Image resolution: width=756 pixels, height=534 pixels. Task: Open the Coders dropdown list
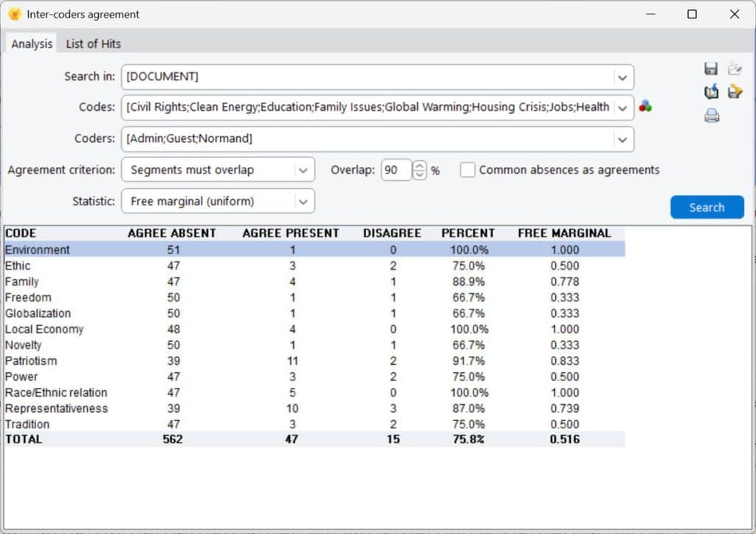pyautogui.click(x=622, y=140)
